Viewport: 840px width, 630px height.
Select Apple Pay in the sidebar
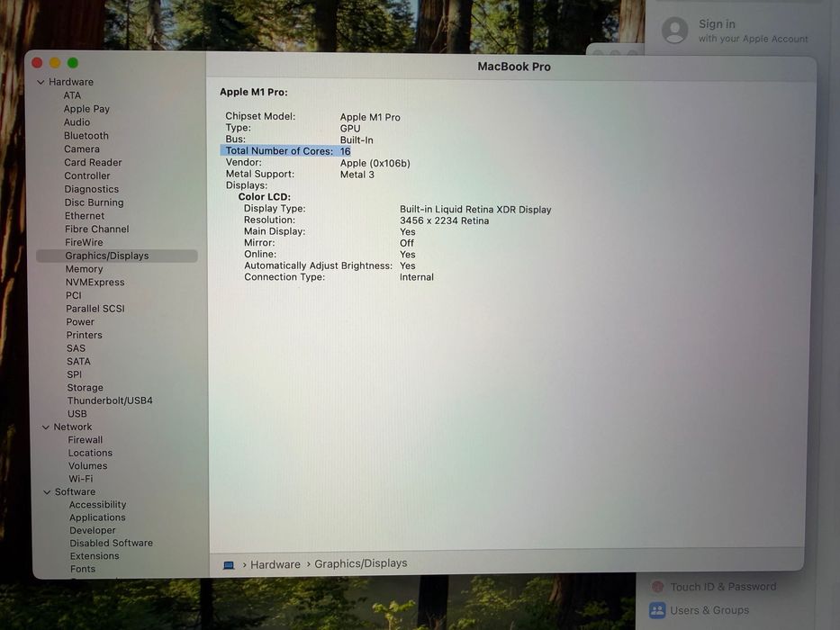[x=86, y=109]
